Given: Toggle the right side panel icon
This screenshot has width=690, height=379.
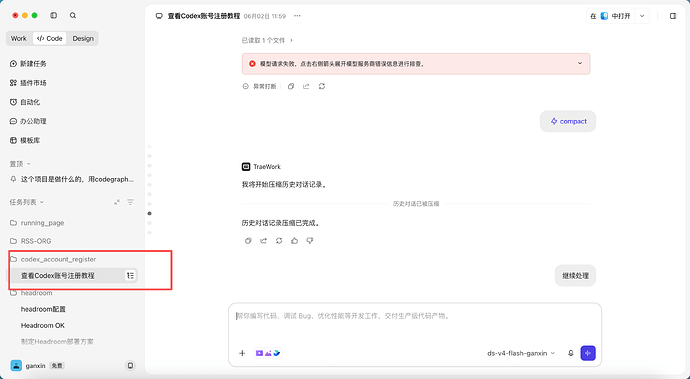Looking at the screenshot, I should pyautogui.click(x=673, y=16).
